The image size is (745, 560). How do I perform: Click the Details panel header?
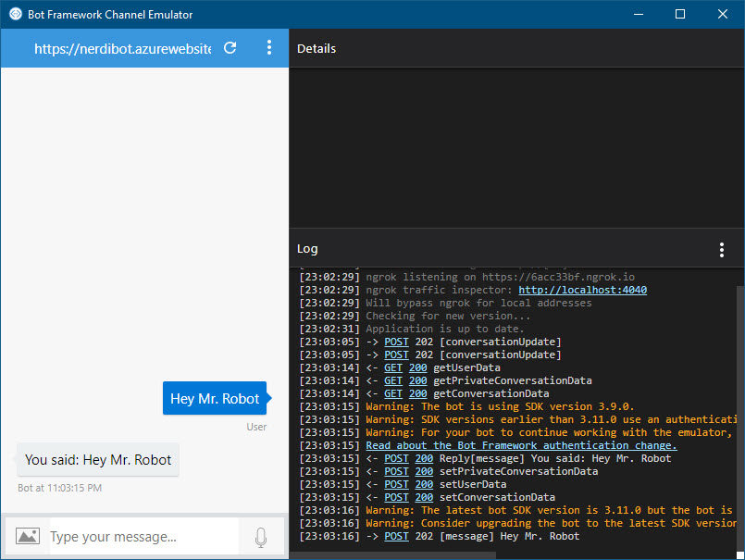(516, 48)
